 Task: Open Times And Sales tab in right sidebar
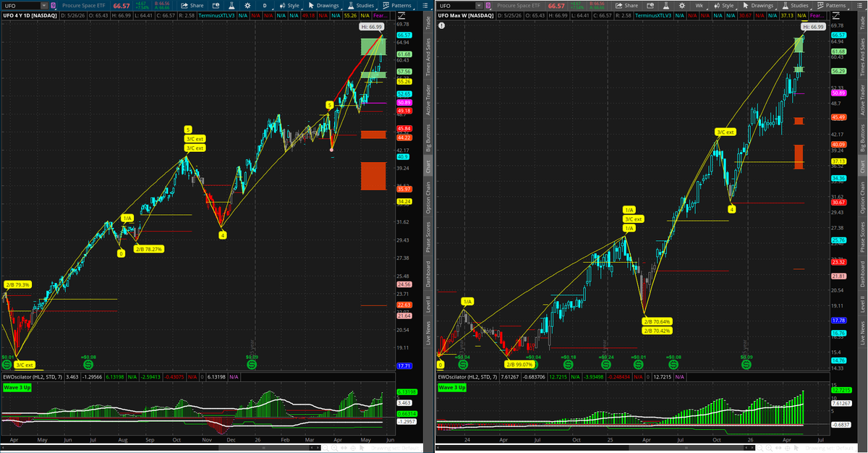coord(862,57)
